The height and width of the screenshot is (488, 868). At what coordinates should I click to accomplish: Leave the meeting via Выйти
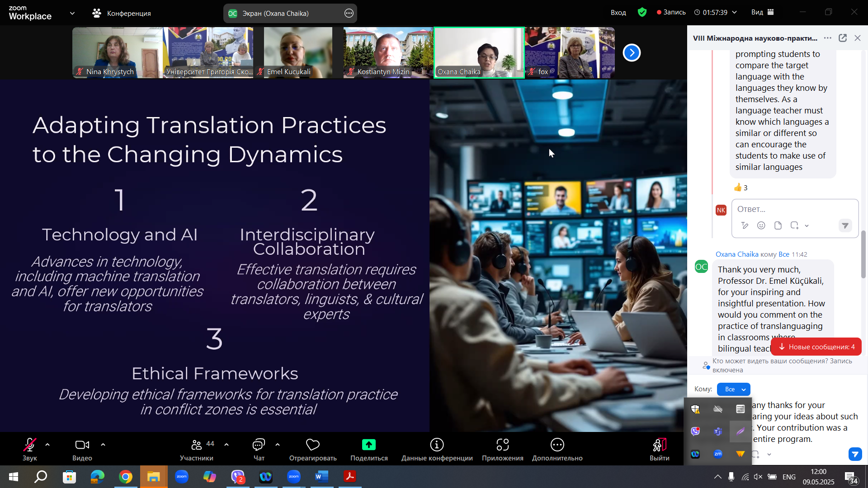click(659, 450)
